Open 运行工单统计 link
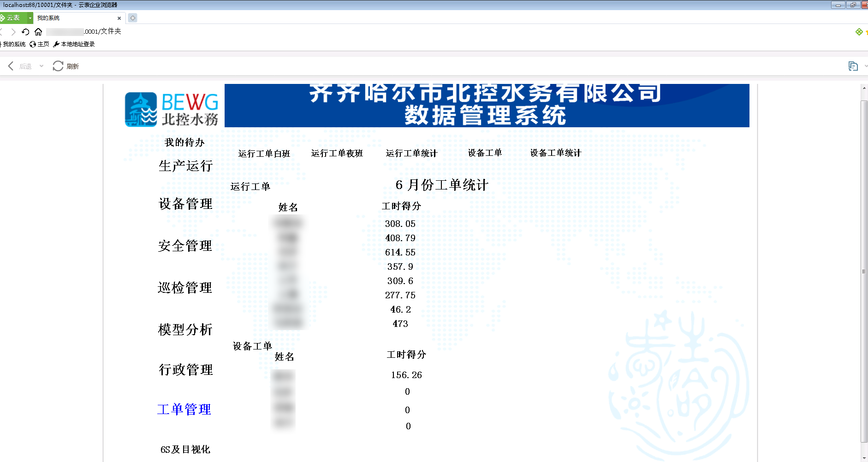The image size is (868, 462). (412, 153)
